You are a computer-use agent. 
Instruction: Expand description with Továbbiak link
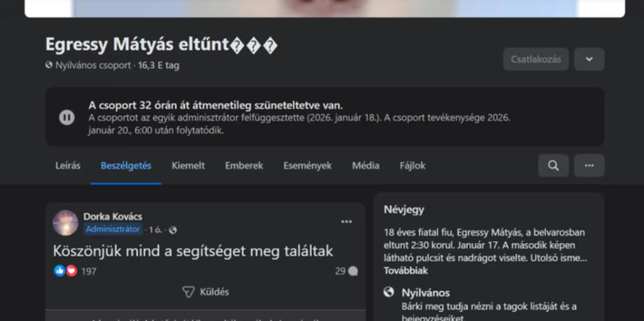click(x=406, y=271)
